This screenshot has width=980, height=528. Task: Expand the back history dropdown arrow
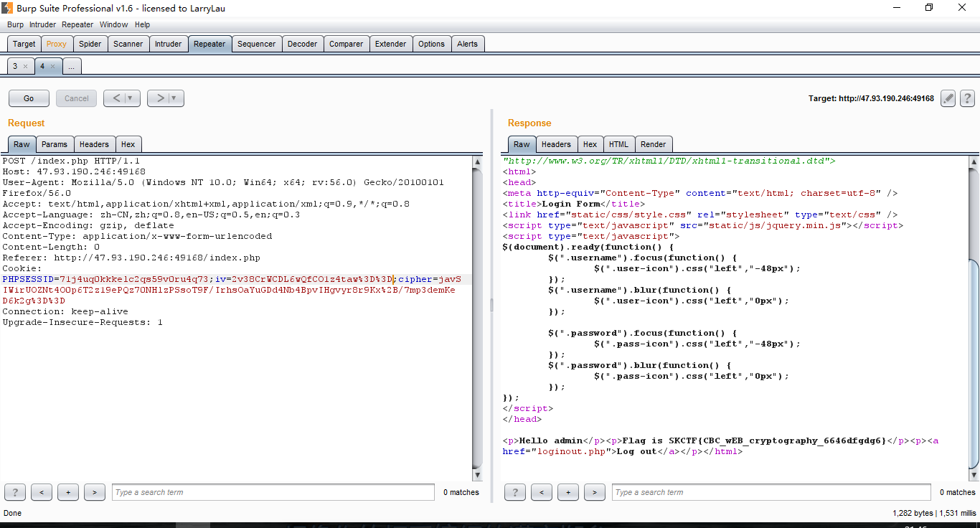[130, 98]
